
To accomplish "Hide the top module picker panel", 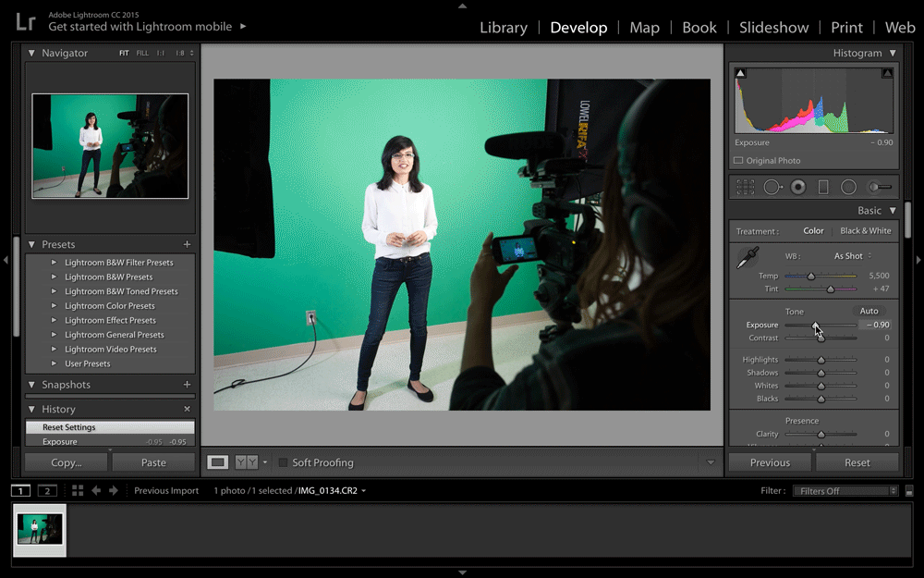I will 463,6.
